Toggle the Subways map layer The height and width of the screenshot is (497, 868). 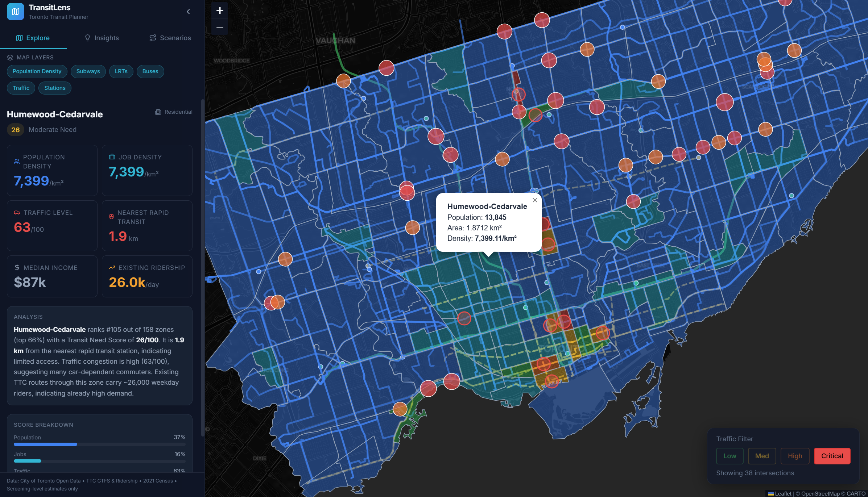(x=88, y=71)
